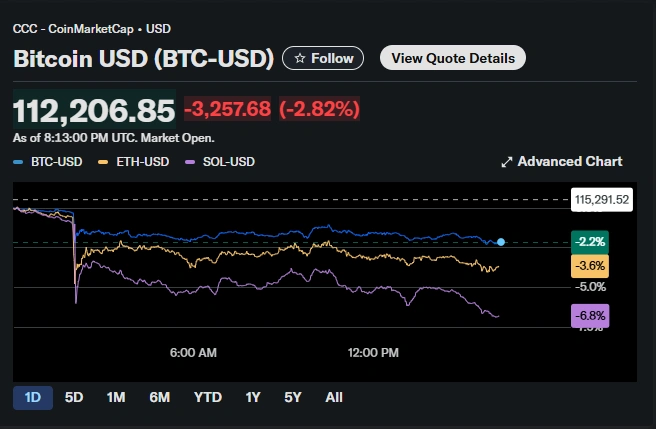Click the purple SOL-USD legend color marker
The height and width of the screenshot is (429, 656).
point(190,162)
